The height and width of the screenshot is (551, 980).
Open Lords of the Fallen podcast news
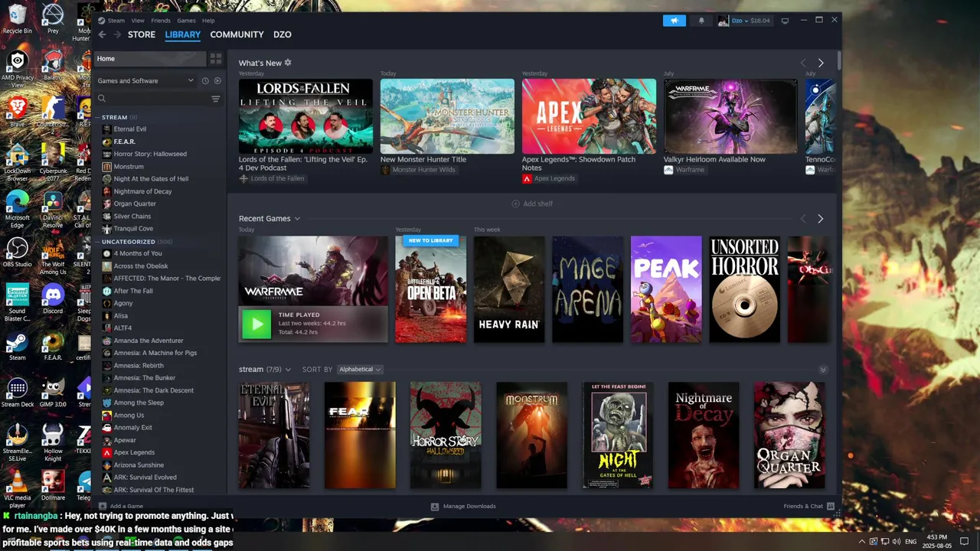(305, 116)
